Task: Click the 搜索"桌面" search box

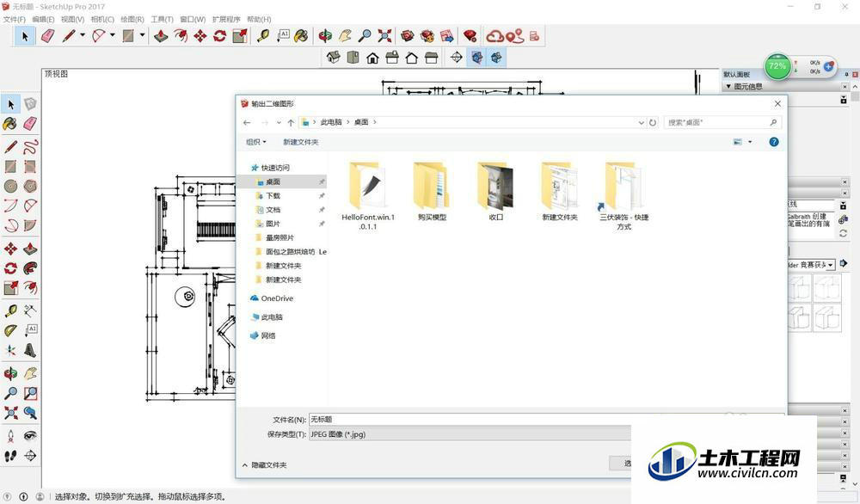Action: pyautogui.click(x=722, y=122)
